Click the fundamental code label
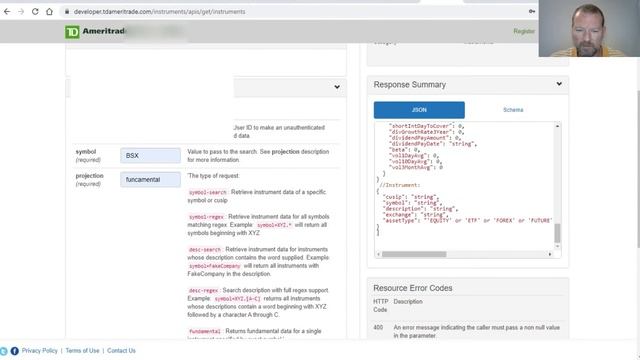 tap(204, 331)
